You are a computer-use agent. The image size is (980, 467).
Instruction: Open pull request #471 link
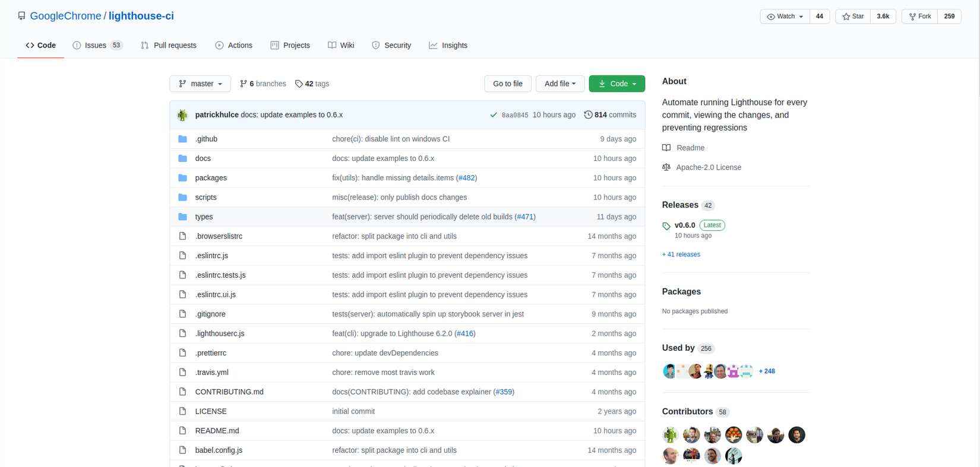(x=525, y=217)
